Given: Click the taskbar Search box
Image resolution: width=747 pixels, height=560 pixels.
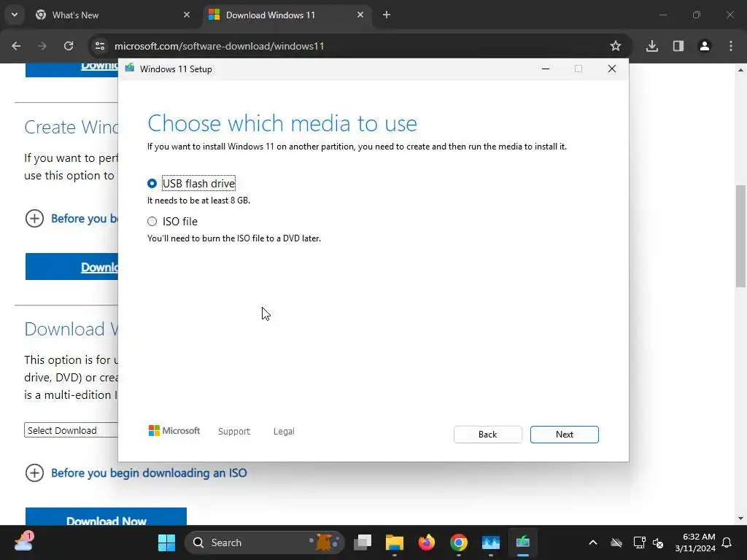Looking at the screenshot, I should (x=264, y=542).
